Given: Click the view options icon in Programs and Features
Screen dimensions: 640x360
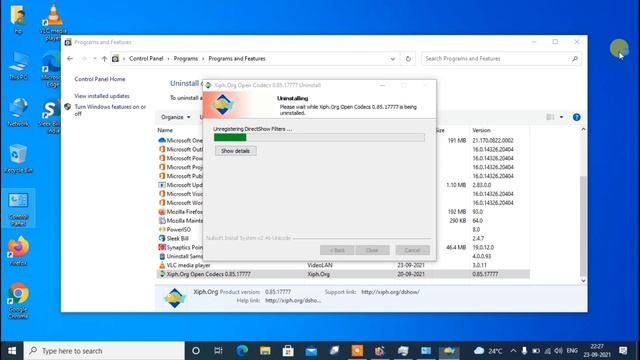Looking at the screenshot, I should click(550, 117).
